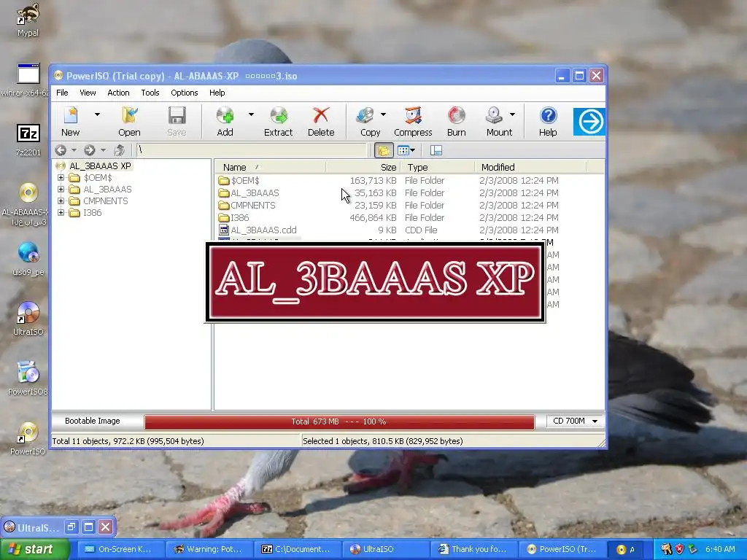Viewport: 747px width, 560px height.
Task: Open the back history dropdown arrow
Action: click(x=74, y=150)
